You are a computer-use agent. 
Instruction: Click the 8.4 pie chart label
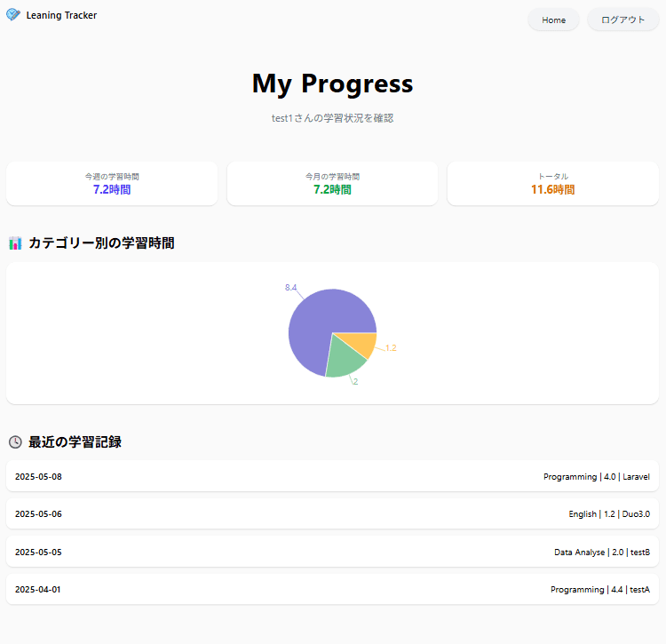coord(290,288)
